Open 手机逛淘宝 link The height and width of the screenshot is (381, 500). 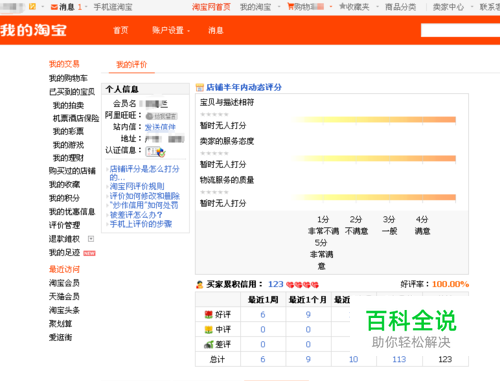coord(113,7)
